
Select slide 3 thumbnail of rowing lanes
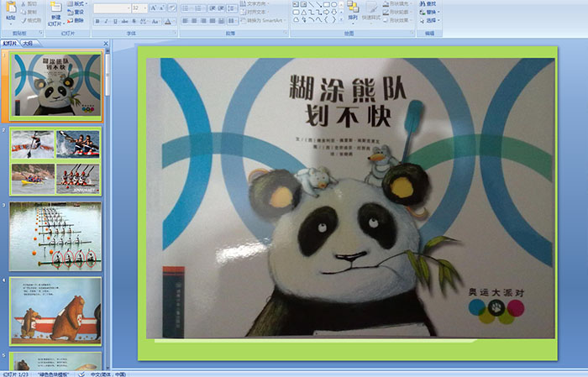pos(55,237)
